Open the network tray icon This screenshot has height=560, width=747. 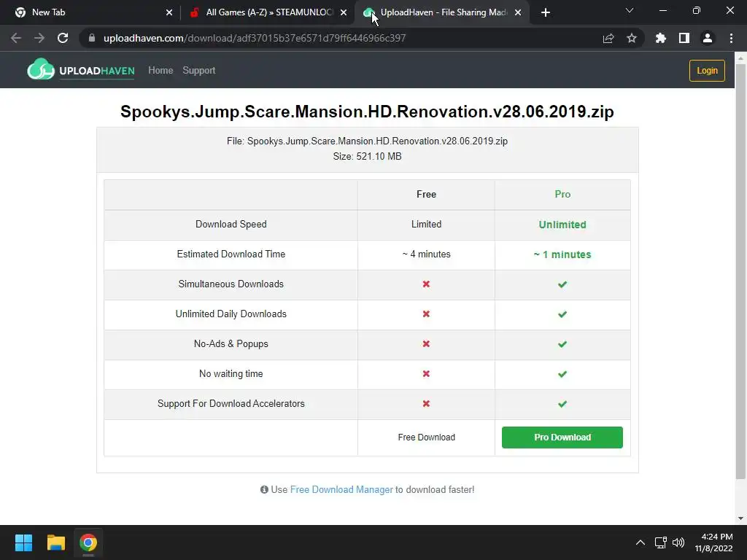click(660, 542)
